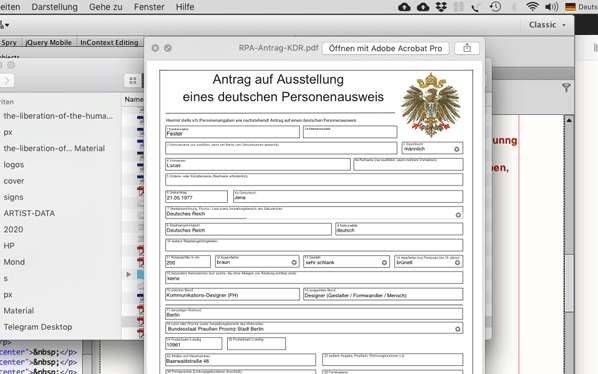
Task: Click the Kennzeichen field containing keine
Action: click(x=314, y=277)
